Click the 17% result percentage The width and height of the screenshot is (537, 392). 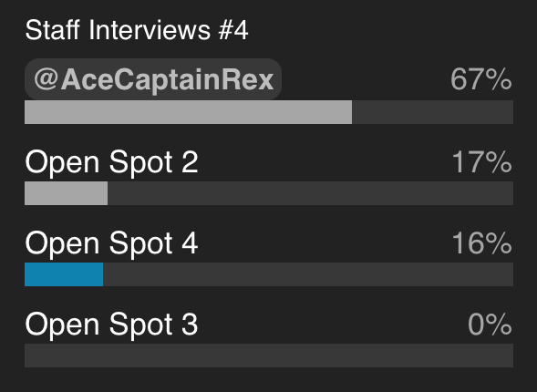click(482, 161)
